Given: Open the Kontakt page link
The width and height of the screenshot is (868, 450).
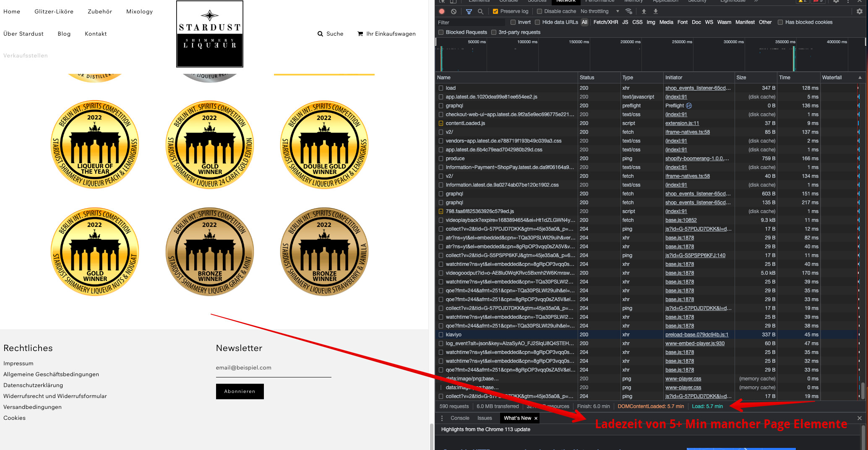Looking at the screenshot, I should click(x=96, y=34).
